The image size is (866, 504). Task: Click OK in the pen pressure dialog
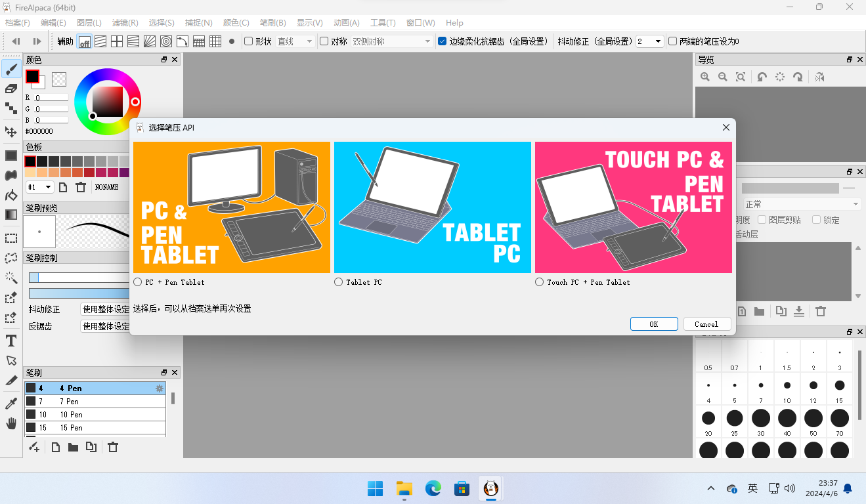(x=654, y=324)
